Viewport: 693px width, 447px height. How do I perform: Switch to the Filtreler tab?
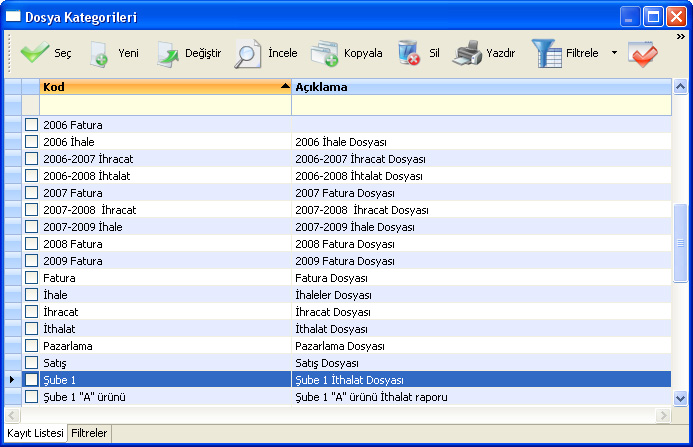pyautogui.click(x=89, y=433)
